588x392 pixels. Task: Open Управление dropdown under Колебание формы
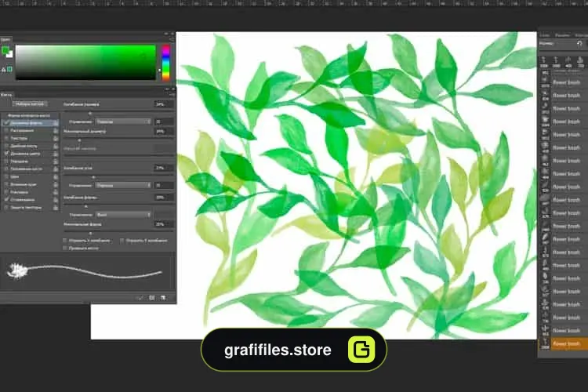(123, 215)
